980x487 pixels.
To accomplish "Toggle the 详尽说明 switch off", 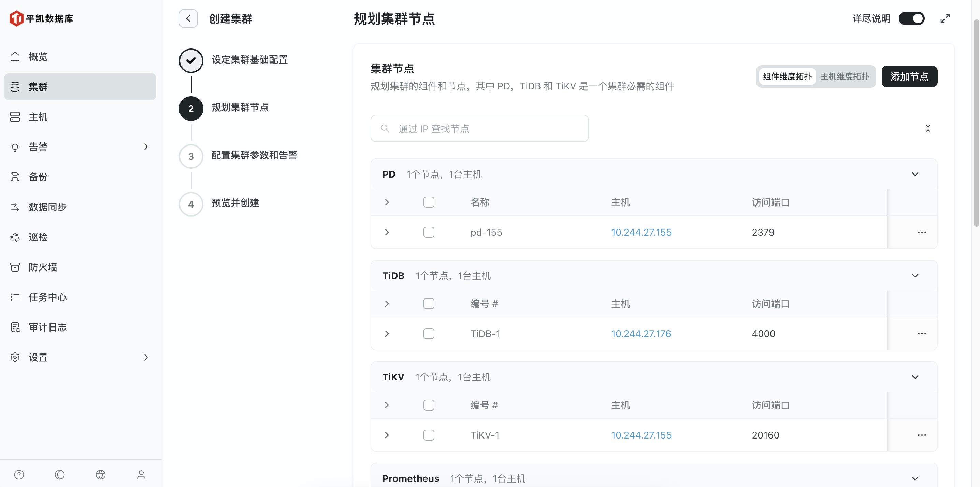I will tap(911, 18).
